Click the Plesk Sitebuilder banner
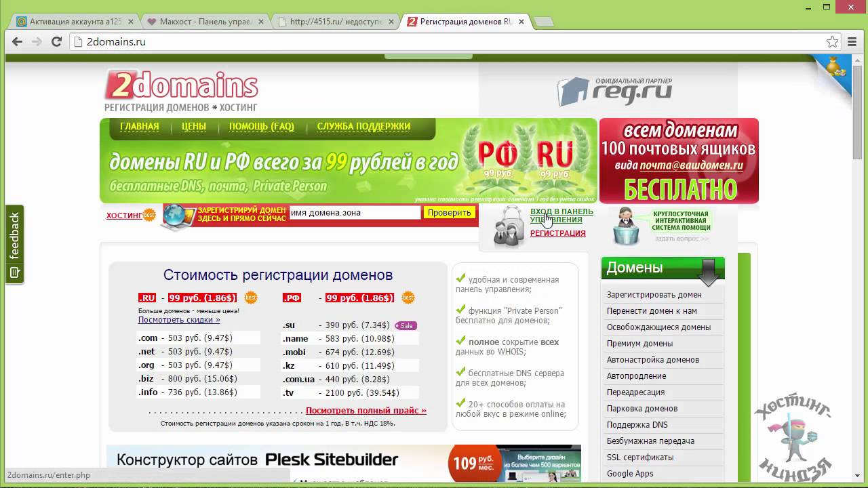 pyautogui.click(x=344, y=464)
